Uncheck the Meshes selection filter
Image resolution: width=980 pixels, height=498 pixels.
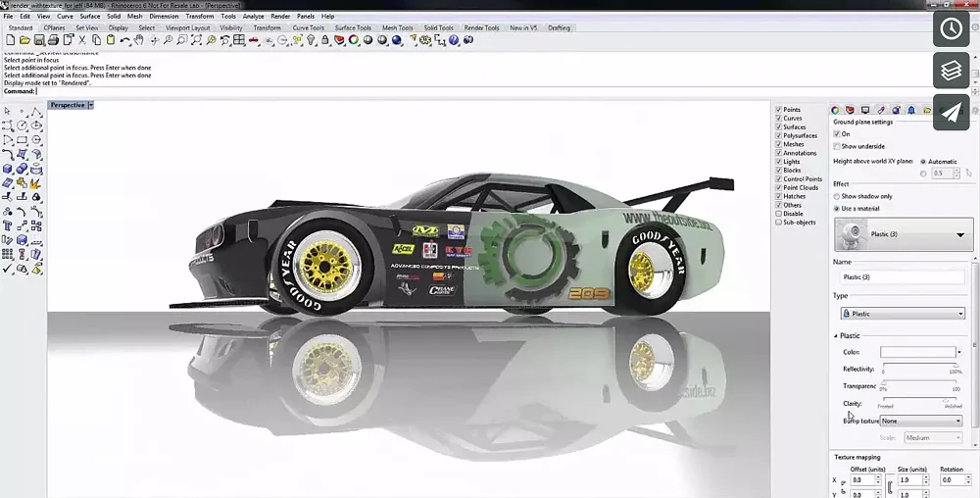[x=779, y=144]
